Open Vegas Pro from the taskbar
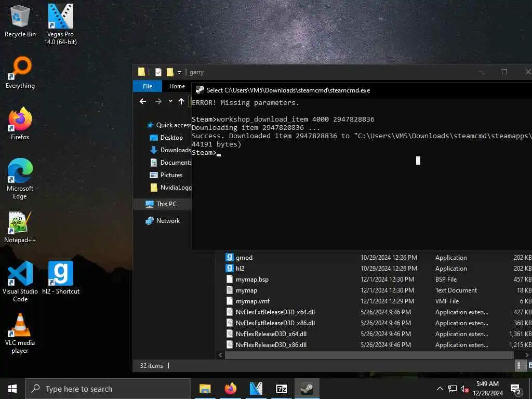 [x=256, y=389]
